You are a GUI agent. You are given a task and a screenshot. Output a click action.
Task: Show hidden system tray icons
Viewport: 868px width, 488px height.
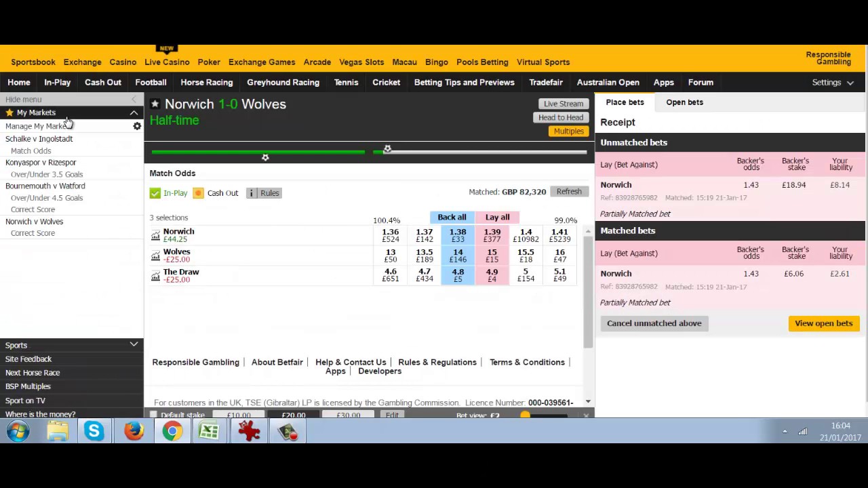(x=785, y=432)
